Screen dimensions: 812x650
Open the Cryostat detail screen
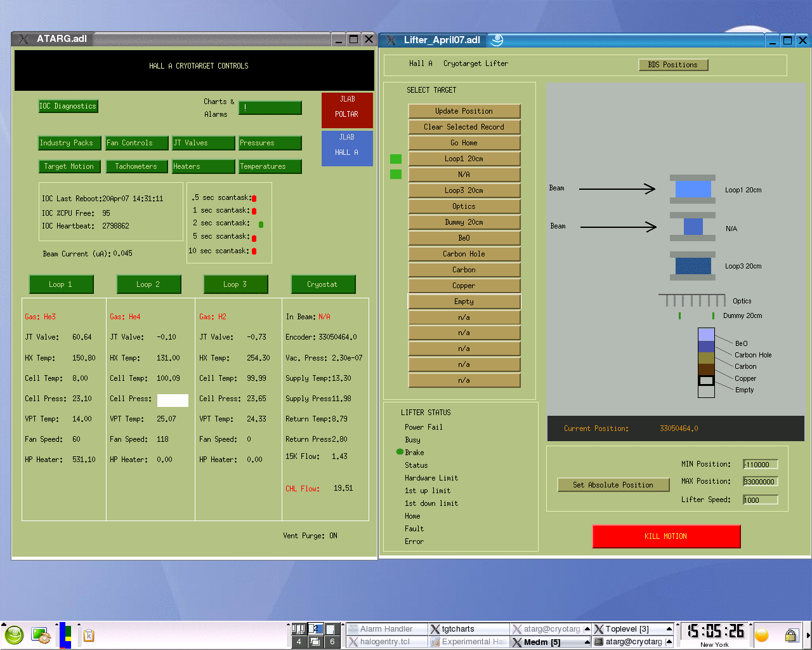click(323, 284)
